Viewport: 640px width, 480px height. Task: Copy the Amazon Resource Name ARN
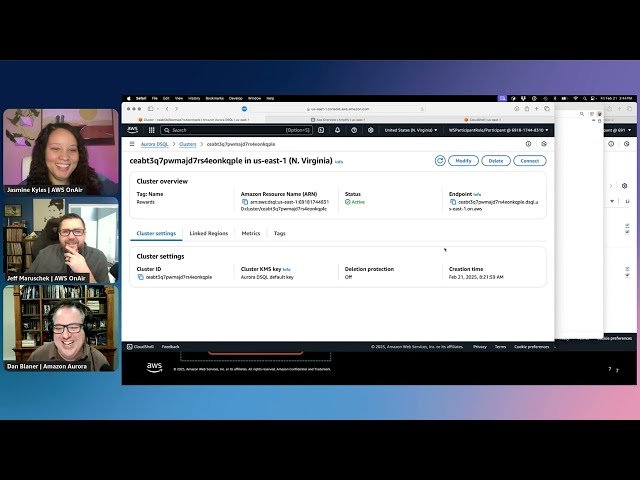pyautogui.click(x=245, y=202)
